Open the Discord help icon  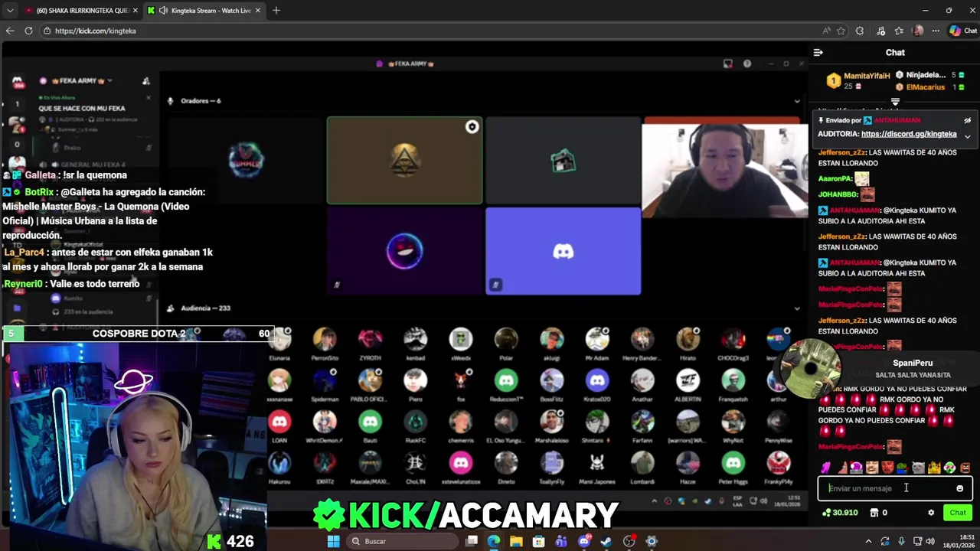[747, 64]
